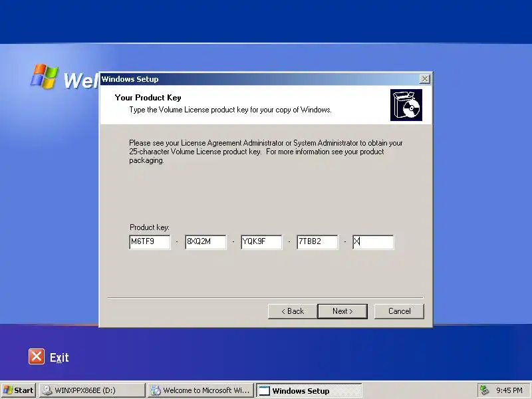532x399 pixels.
Task: Click the network icon in system tray
Action: tap(485, 390)
